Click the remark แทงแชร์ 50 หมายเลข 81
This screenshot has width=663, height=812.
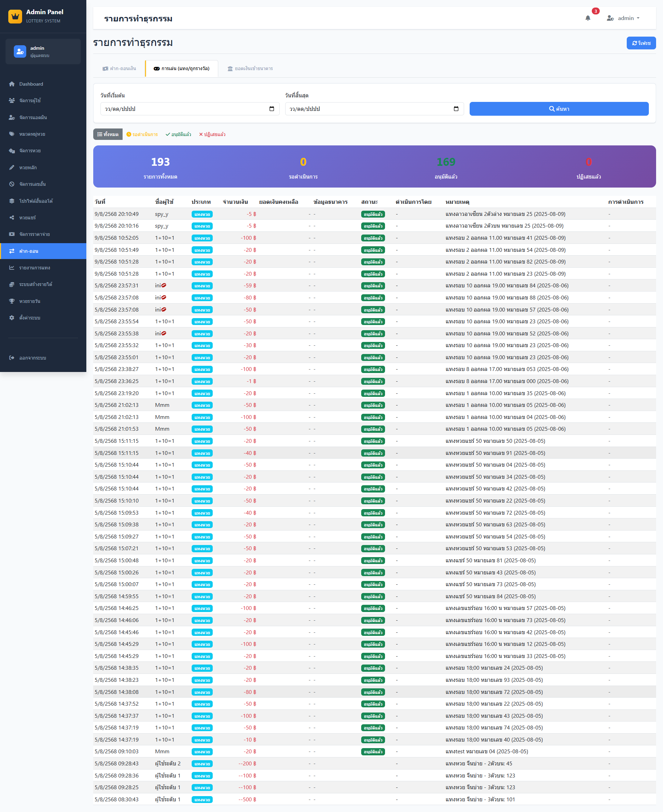490,561
